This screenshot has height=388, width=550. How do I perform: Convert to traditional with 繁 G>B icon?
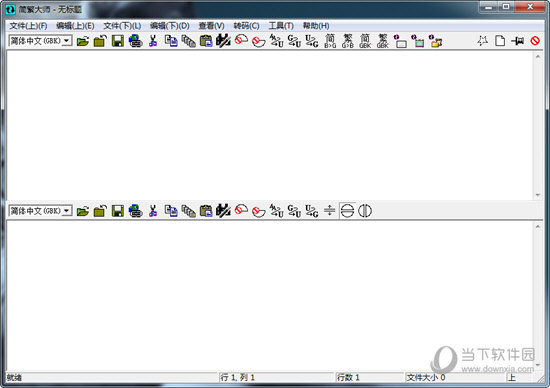pyautogui.click(x=348, y=41)
